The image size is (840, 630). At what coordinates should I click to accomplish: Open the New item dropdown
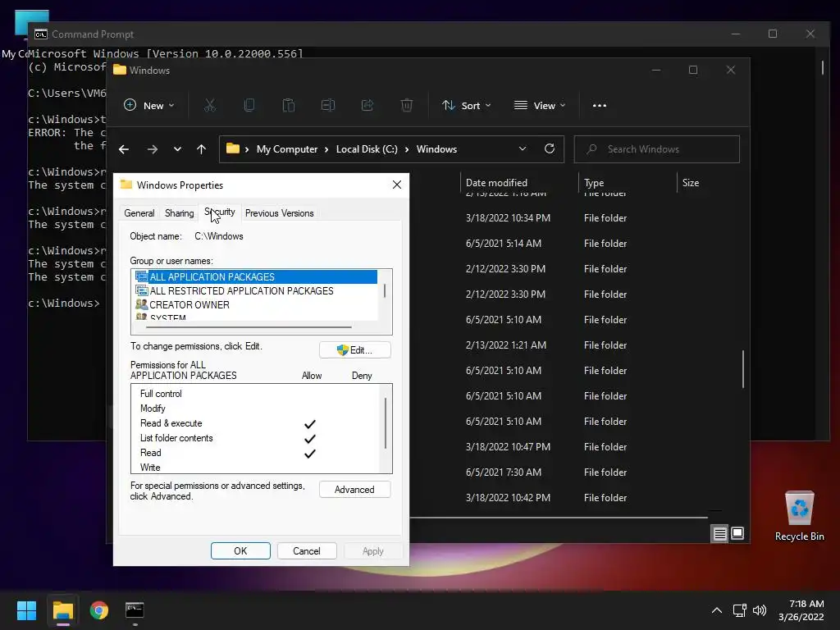click(x=149, y=106)
